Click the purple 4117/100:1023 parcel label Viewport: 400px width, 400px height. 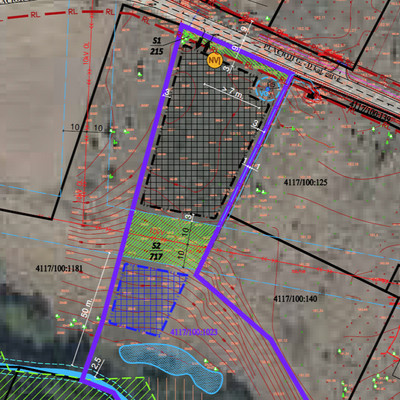point(194,332)
